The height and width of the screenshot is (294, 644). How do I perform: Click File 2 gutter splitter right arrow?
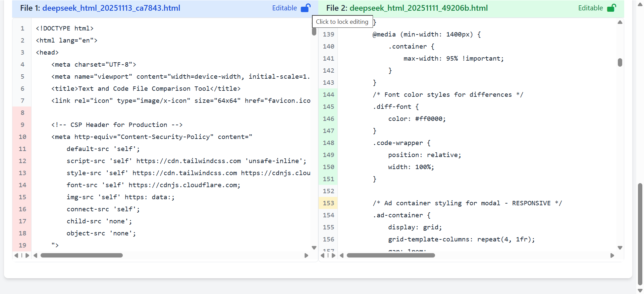(x=333, y=255)
